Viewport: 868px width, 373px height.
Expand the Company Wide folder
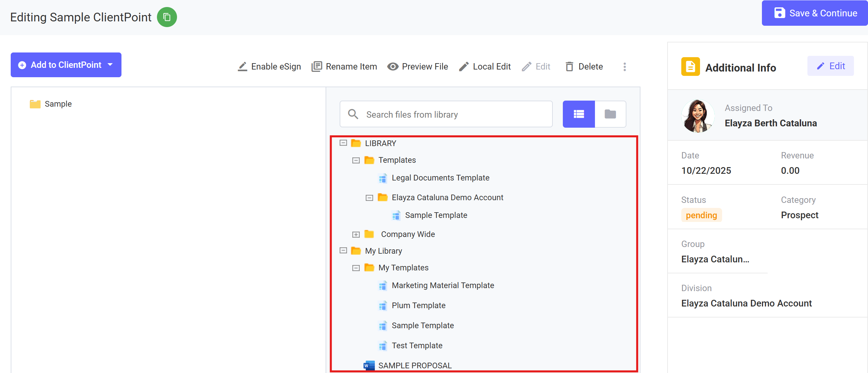pos(356,234)
